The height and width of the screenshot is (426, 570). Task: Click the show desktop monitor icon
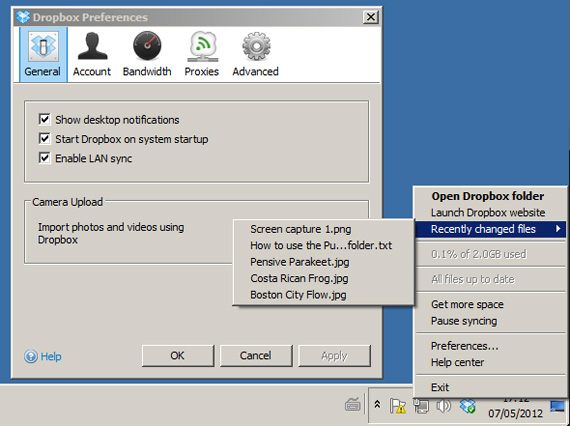(x=557, y=406)
